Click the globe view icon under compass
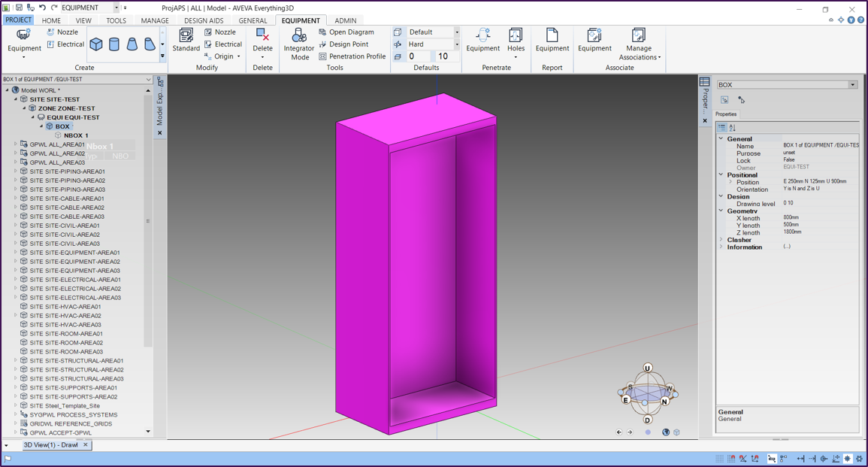The image size is (868, 467). pyautogui.click(x=666, y=432)
